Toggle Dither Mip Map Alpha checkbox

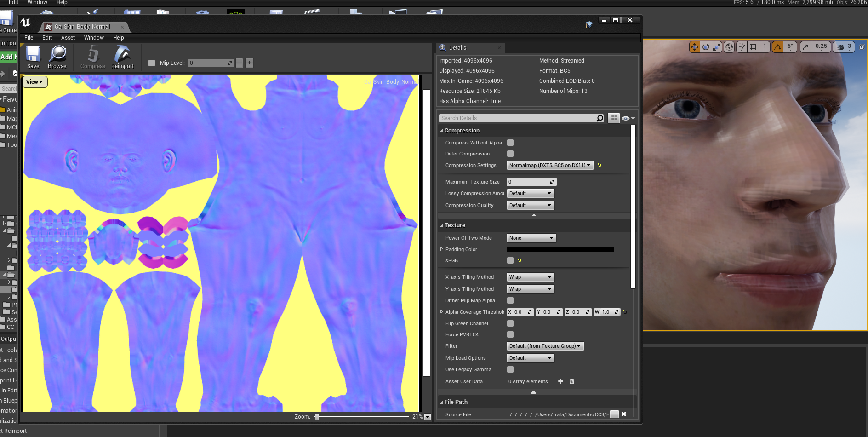coord(510,300)
